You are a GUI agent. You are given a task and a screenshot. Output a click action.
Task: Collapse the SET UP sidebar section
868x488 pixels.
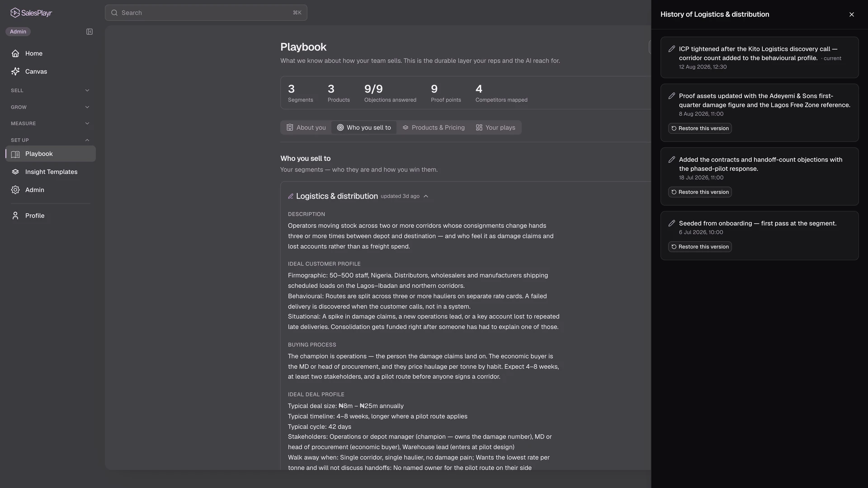(x=50, y=140)
